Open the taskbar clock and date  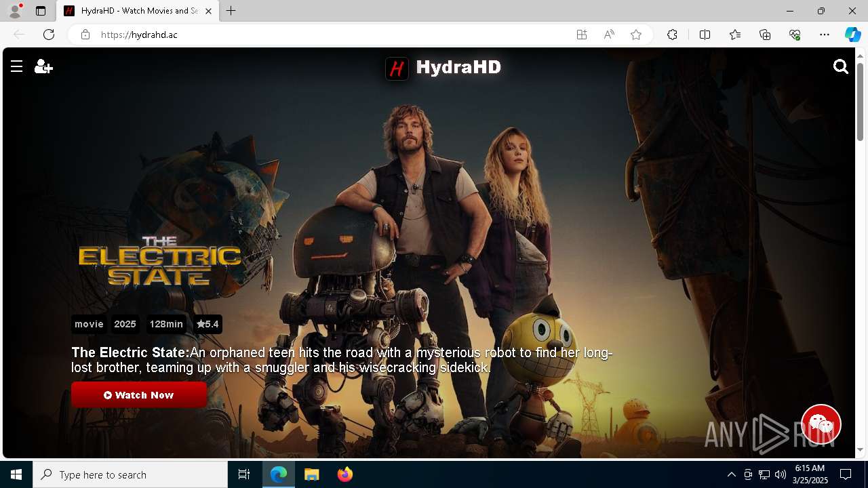(811, 474)
